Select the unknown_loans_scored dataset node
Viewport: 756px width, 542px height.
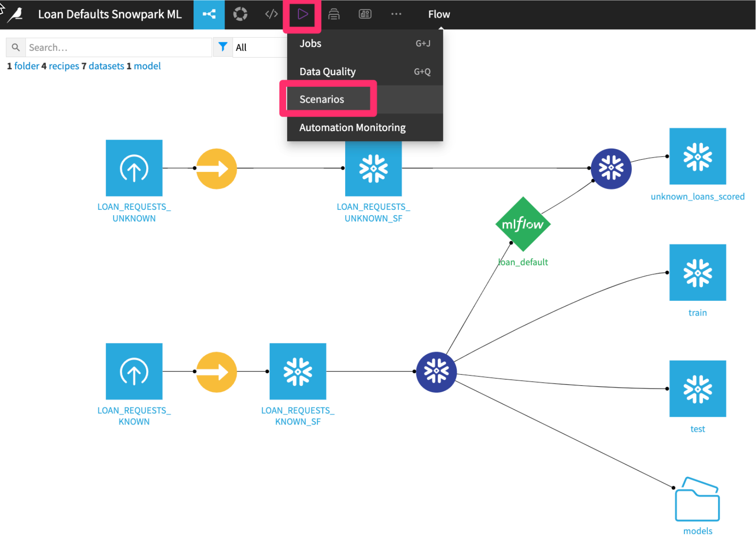(x=697, y=157)
